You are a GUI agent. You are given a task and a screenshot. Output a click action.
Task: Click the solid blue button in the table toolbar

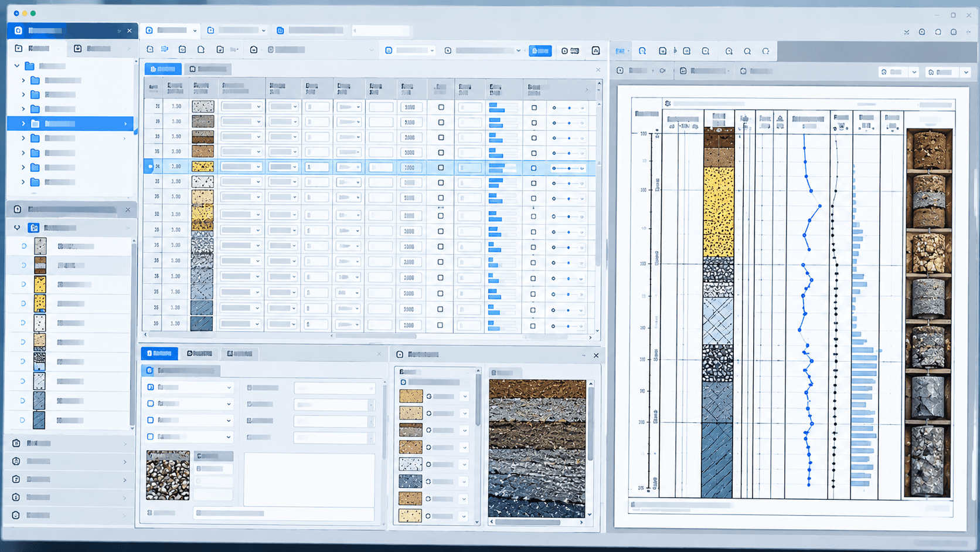point(540,51)
